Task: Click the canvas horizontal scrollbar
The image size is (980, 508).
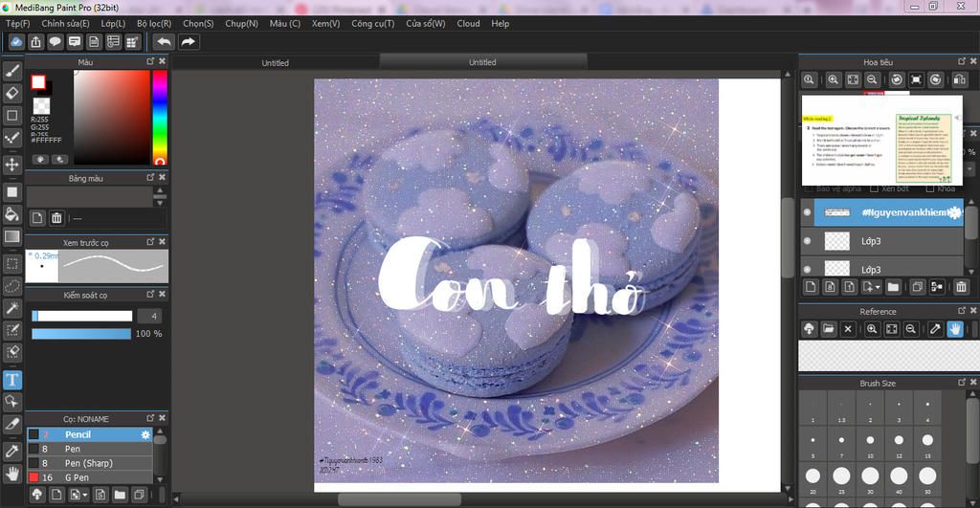Action: [399, 499]
